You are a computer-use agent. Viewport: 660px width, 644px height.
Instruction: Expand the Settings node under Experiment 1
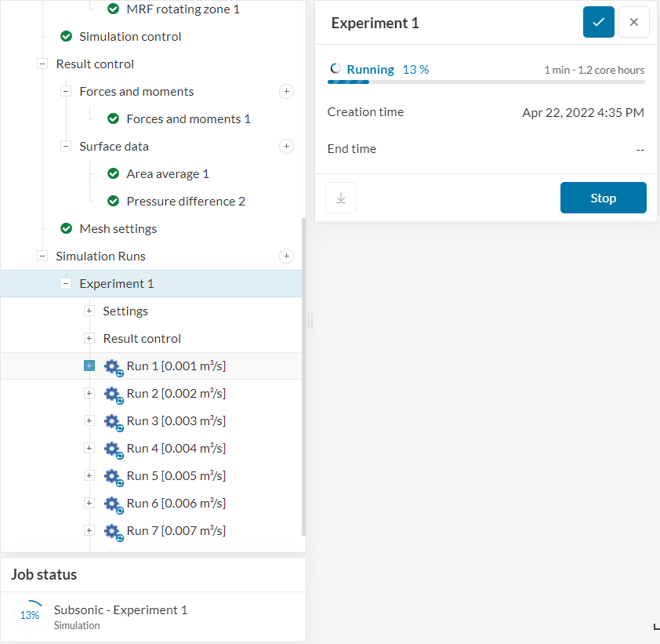[89, 311]
